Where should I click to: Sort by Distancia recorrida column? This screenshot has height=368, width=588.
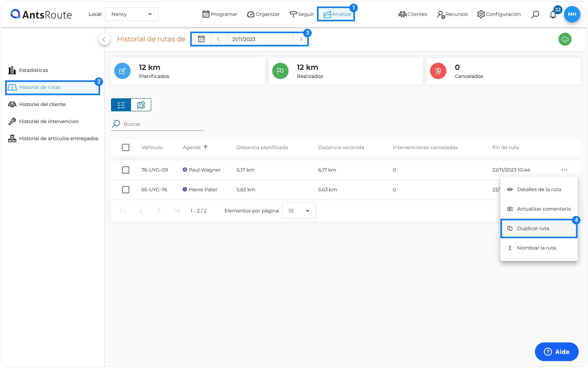[341, 147]
